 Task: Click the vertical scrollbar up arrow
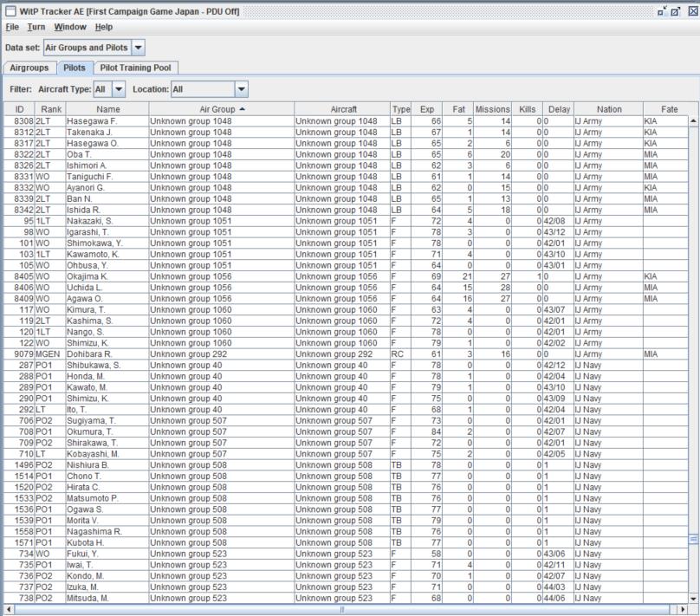click(x=691, y=121)
